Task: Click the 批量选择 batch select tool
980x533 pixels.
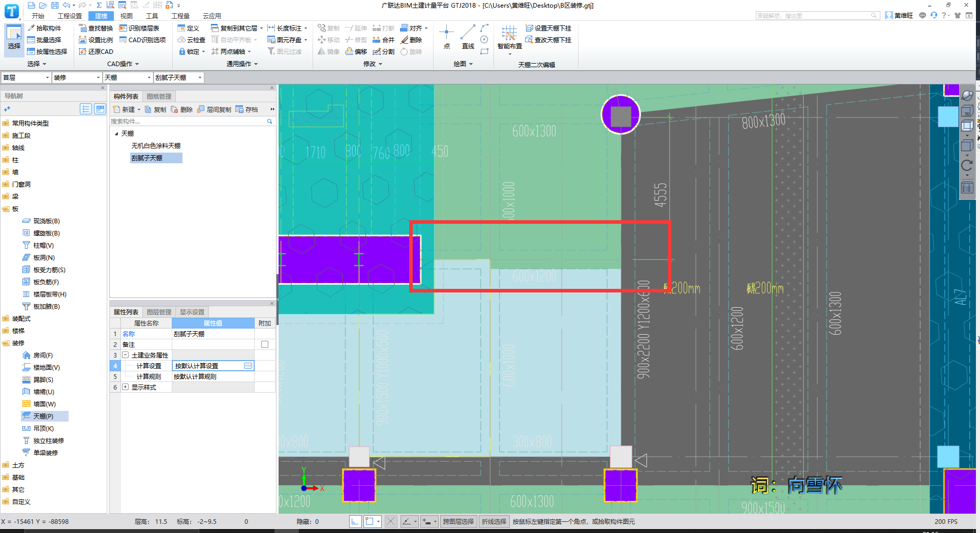Action: pos(44,40)
